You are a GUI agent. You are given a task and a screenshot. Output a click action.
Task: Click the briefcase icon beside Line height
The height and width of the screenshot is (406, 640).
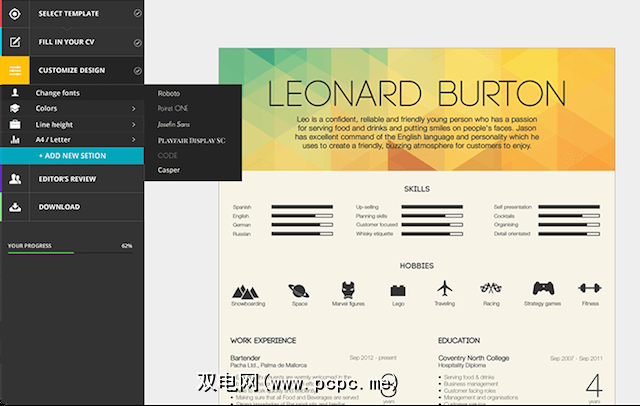[x=15, y=124]
